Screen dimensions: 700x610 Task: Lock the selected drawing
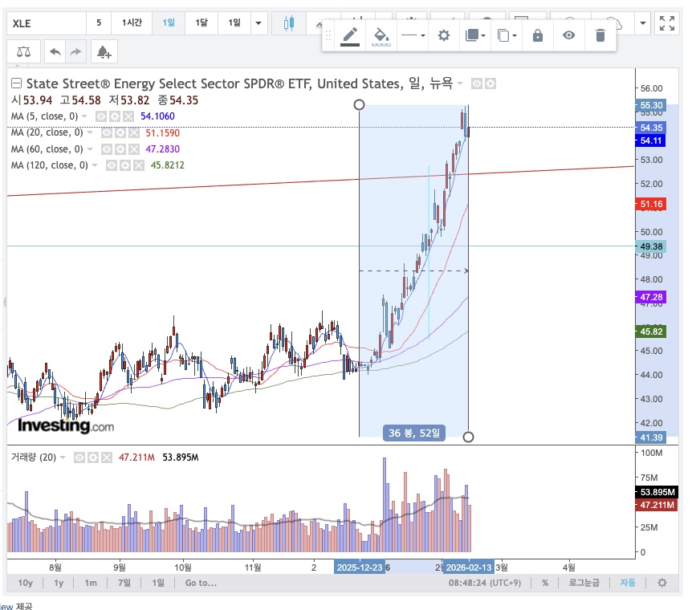click(538, 35)
